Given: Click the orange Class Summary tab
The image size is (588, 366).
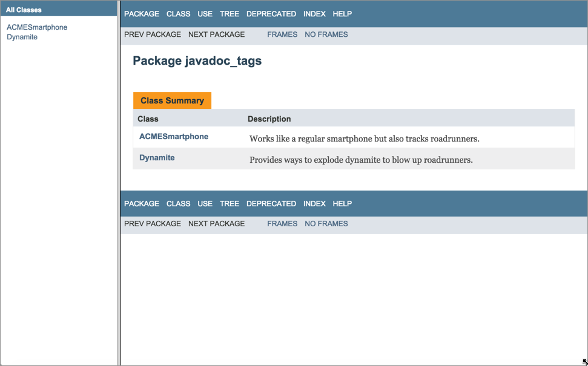Looking at the screenshot, I should tap(172, 100).
